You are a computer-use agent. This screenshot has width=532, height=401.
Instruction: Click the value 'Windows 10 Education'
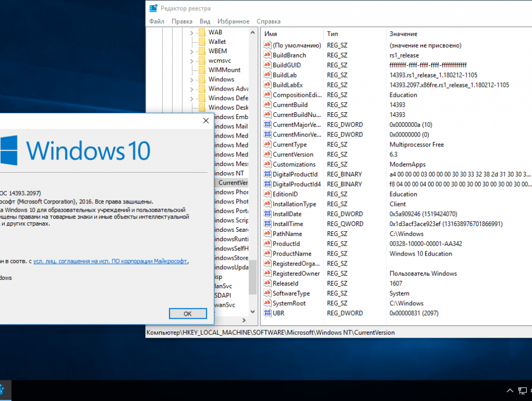[x=420, y=253]
